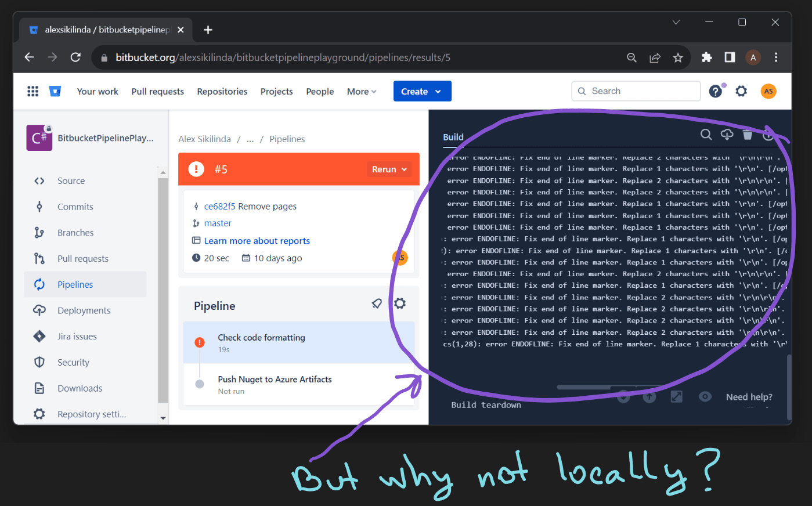Click the red failed status icon on #5
The width and height of the screenshot is (812, 506).
(x=196, y=169)
